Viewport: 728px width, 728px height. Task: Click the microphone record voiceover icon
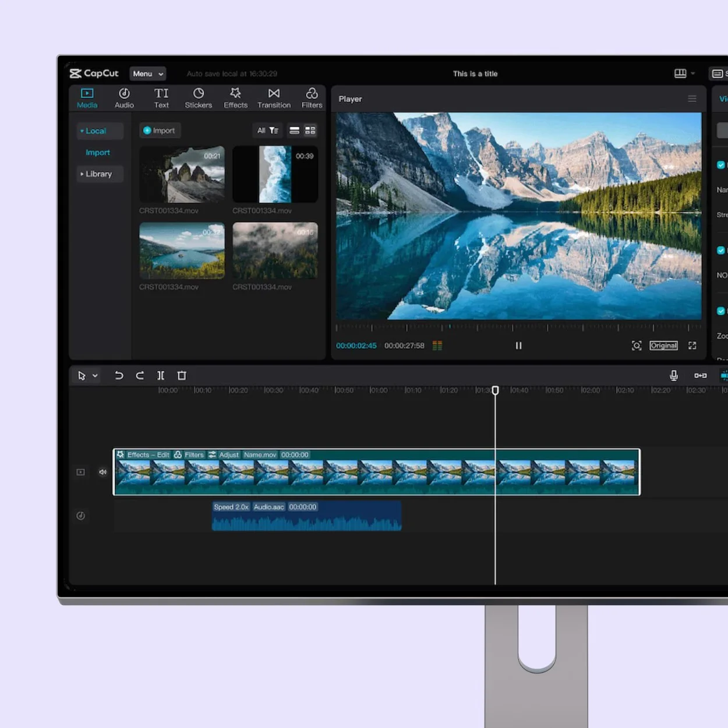point(674,376)
